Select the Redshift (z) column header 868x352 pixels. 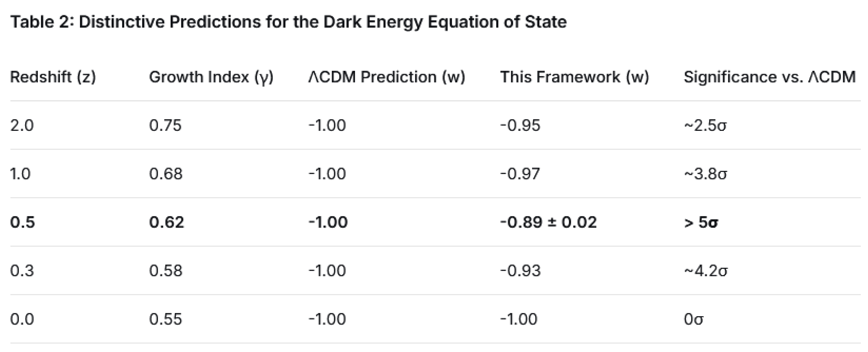click(53, 77)
